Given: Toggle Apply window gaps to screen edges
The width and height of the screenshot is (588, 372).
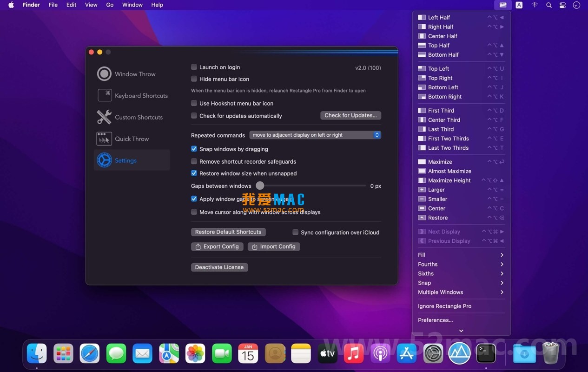Looking at the screenshot, I should pyautogui.click(x=194, y=199).
